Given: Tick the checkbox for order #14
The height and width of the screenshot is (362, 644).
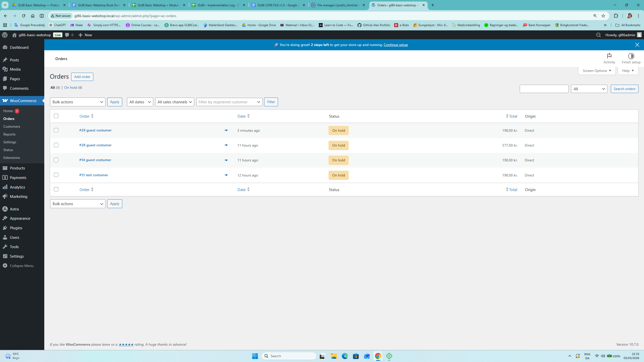Looking at the screenshot, I should click(56, 160).
